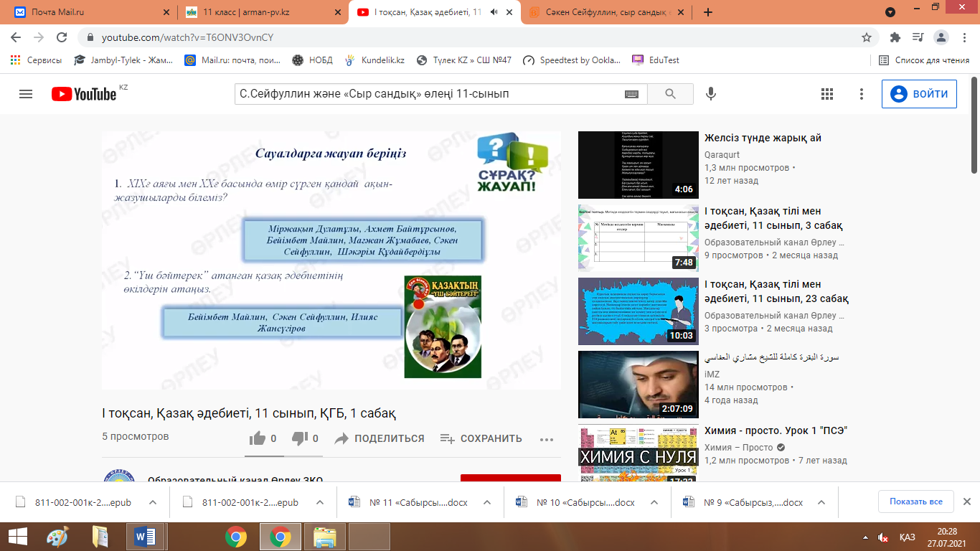
Task: Open 3 сабақ video thumbnail
Action: click(638, 238)
